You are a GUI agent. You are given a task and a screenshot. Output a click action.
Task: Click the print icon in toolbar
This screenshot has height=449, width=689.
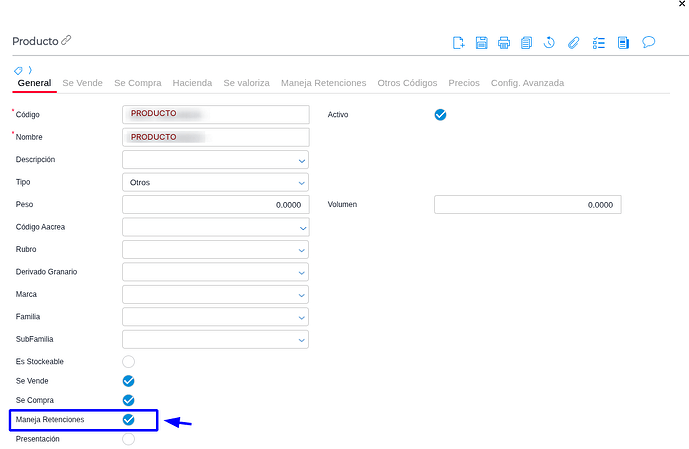pyautogui.click(x=504, y=42)
